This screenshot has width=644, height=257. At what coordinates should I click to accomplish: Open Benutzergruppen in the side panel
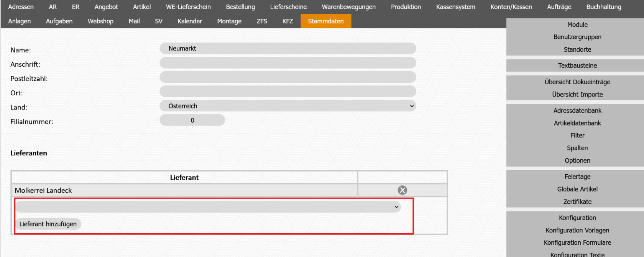point(577,37)
